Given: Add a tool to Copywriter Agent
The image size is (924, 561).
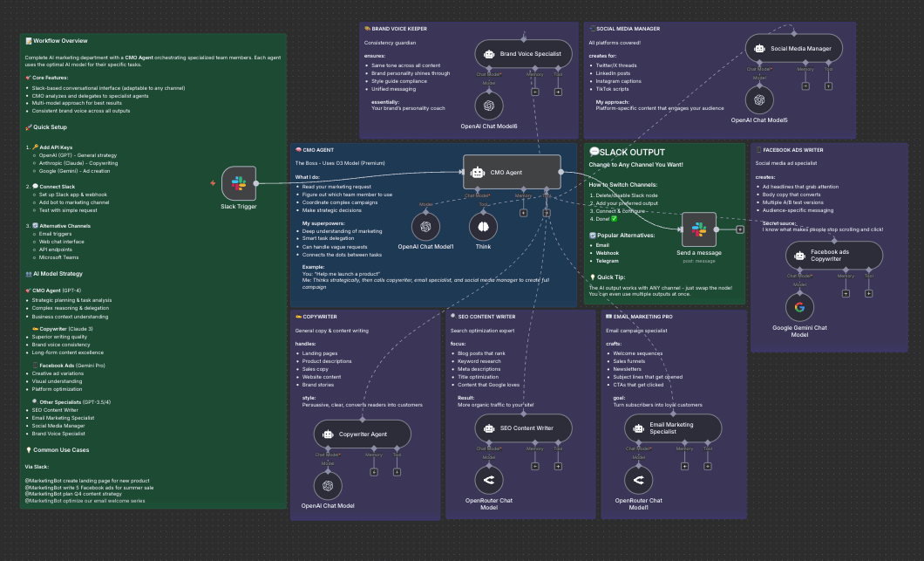Looking at the screenshot, I should [397, 472].
